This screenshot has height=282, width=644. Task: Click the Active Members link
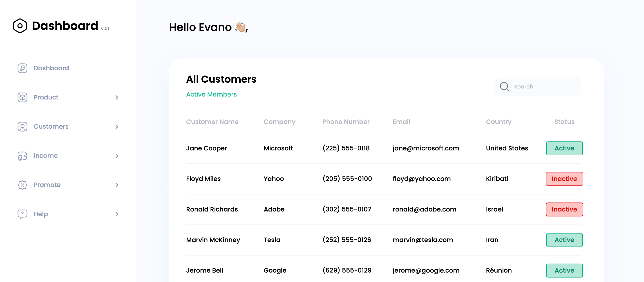[x=211, y=94]
